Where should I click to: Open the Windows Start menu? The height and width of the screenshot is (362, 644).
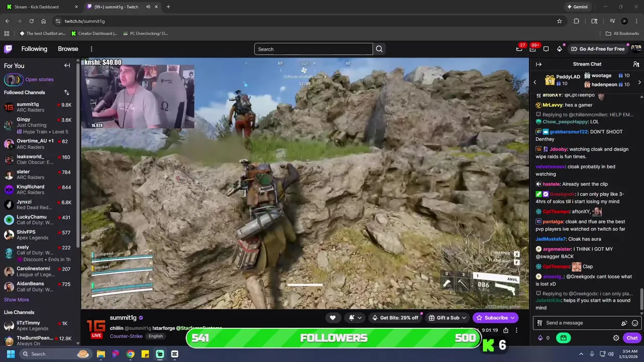[11, 354]
